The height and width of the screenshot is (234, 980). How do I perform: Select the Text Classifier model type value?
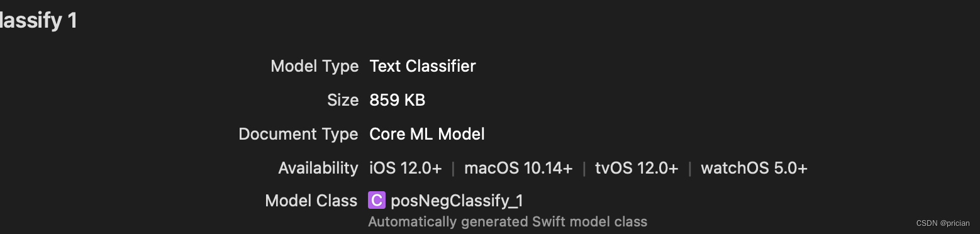[x=423, y=66]
